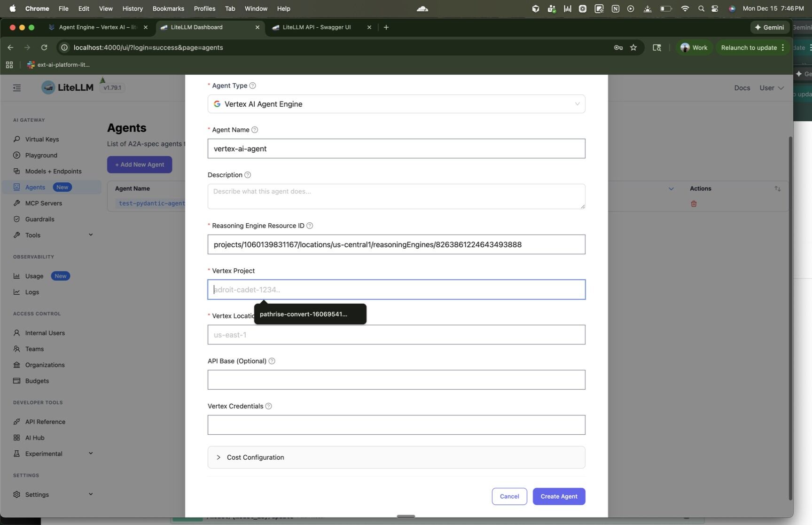This screenshot has width=812, height=525.
Task: Click the Vertex Location input field
Action: 396,335
